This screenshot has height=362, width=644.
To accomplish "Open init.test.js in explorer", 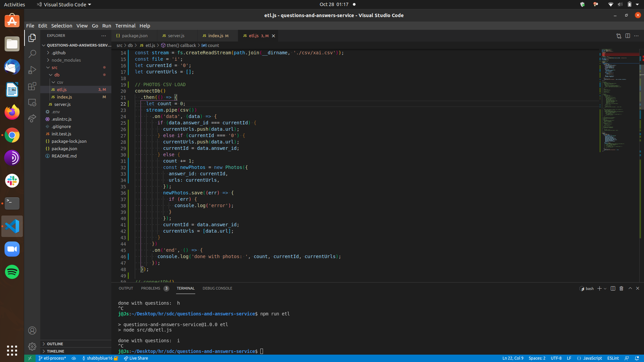I will (61, 134).
